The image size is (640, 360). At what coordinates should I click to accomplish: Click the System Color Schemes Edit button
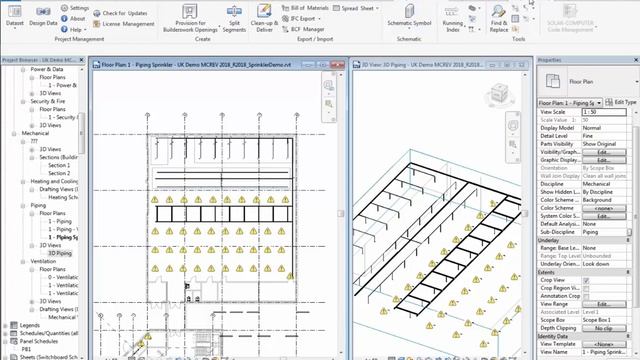pyautogui.click(x=604, y=216)
